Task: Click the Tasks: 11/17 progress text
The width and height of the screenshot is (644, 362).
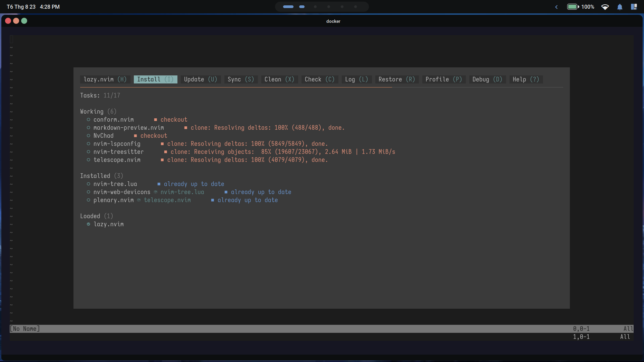Action: pos(100,96)
